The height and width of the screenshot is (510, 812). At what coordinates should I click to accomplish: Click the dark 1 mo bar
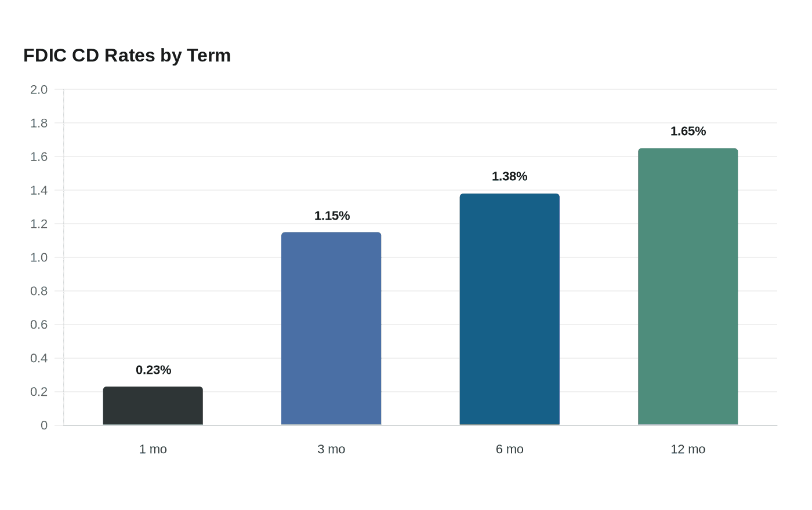153,406
